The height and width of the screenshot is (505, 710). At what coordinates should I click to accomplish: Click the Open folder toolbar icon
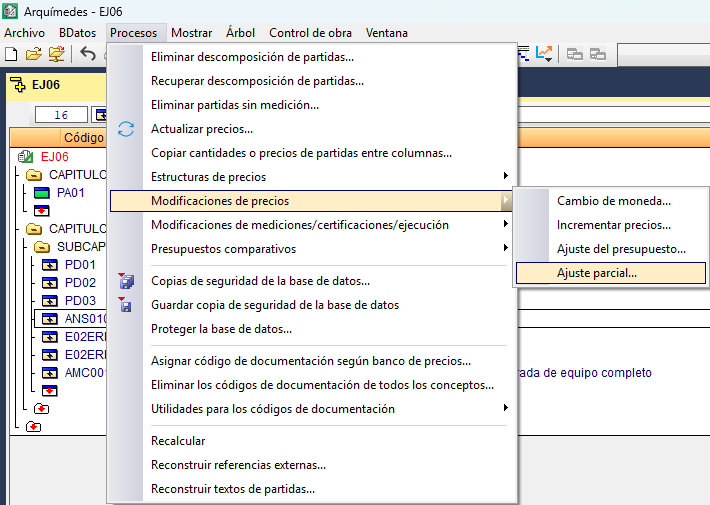click(x=34, y=54)
